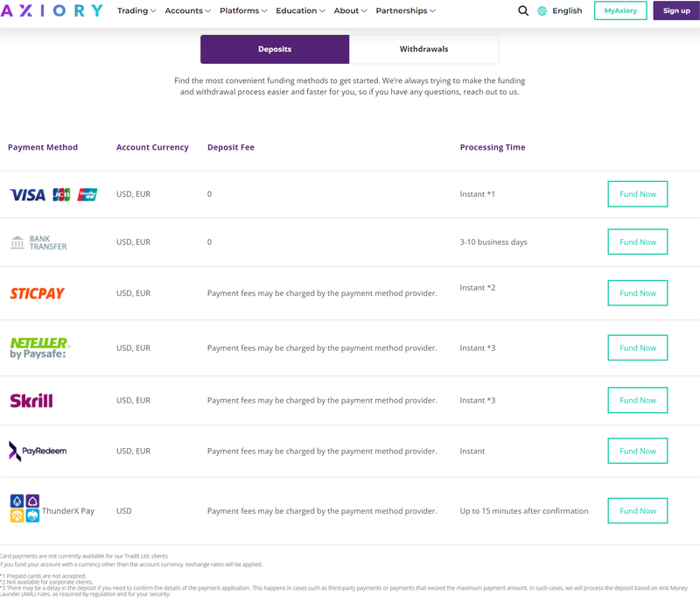The height and width of the screenshot is (603, 700).
Task: Click the VISA card logo
Action: (28, 195)
